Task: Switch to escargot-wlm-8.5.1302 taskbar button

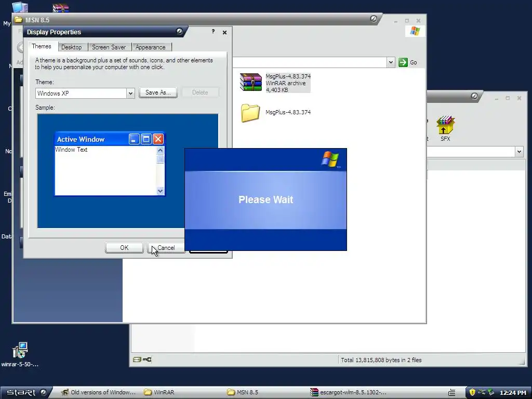Action: pos(348,392)
